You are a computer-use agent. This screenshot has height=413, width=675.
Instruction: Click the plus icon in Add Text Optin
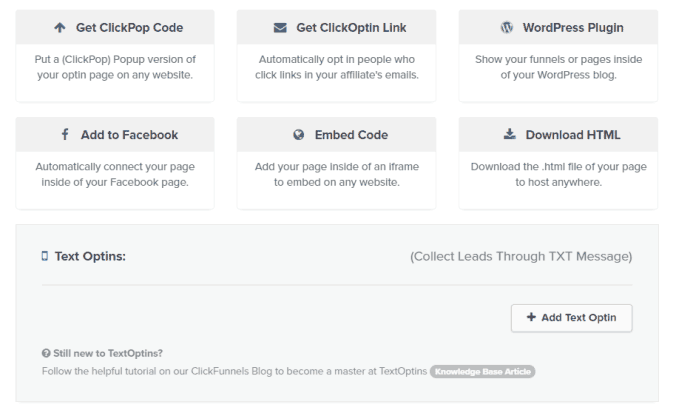click(531, 317)
